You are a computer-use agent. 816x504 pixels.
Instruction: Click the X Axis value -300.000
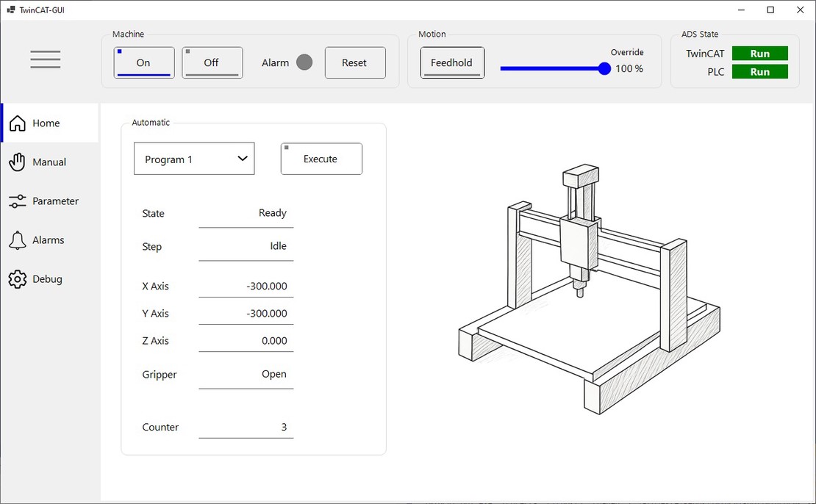pyautogui.click(x=266, y=286)
